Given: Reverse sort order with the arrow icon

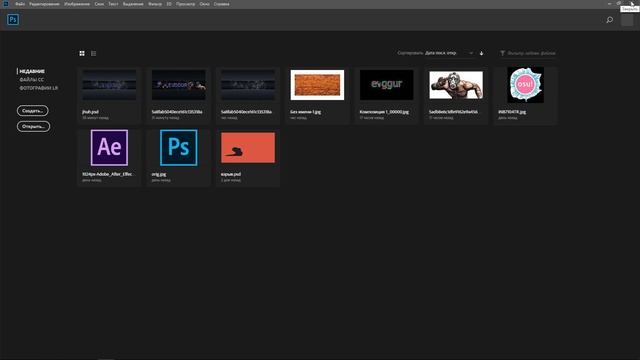Looking at the screenshot, I should [482, 53].
